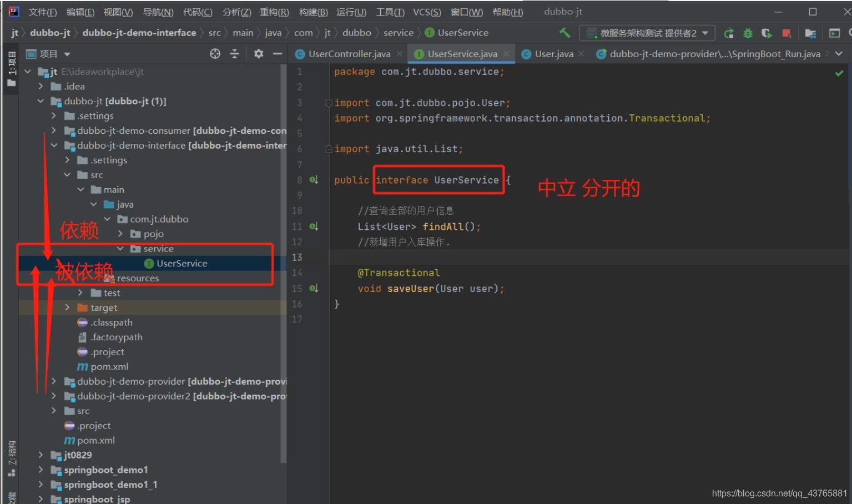Open the run configuration dropdown 微服务架构测试 提供者2
The width and height of the screenshot is (852, 504).
point(647,33)
